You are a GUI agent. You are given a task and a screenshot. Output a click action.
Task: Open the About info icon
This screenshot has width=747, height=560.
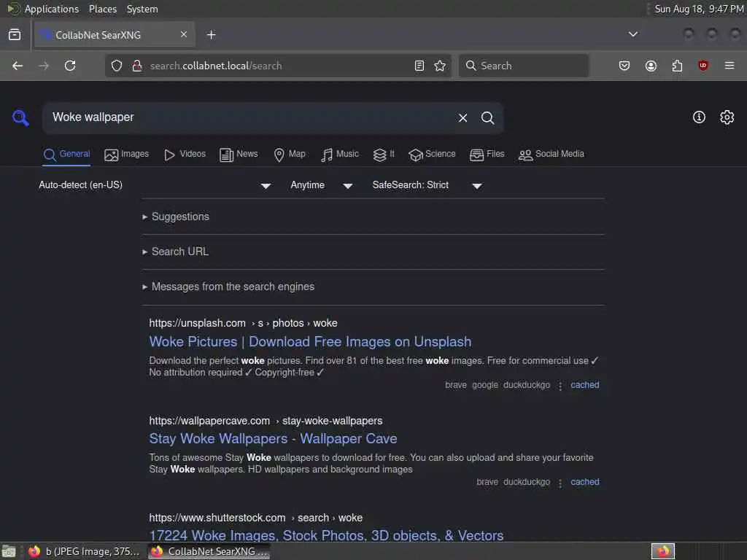(699, 117)
